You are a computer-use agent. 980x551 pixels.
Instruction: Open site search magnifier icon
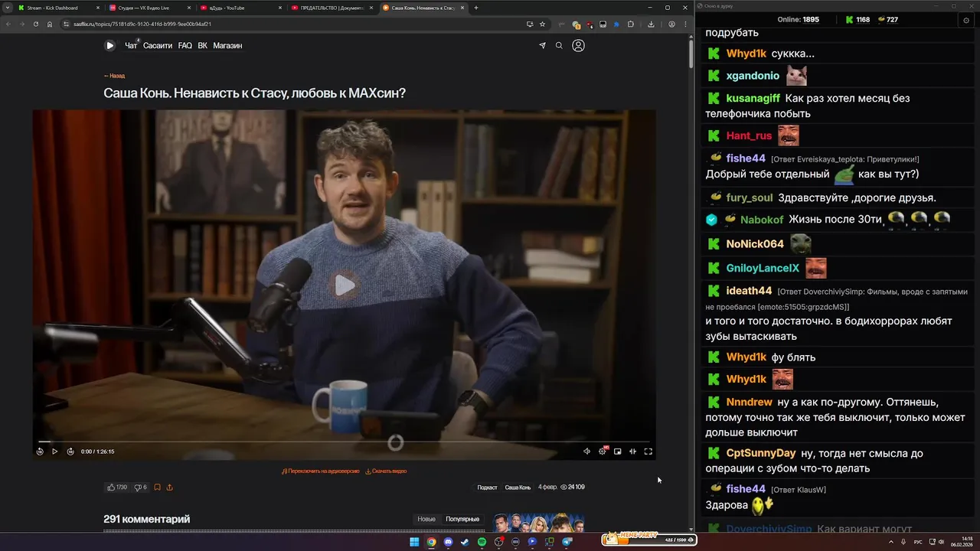(559, 46)
